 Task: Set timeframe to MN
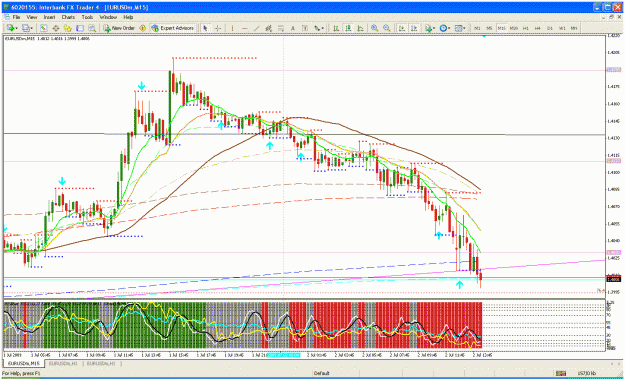(574, 28)
